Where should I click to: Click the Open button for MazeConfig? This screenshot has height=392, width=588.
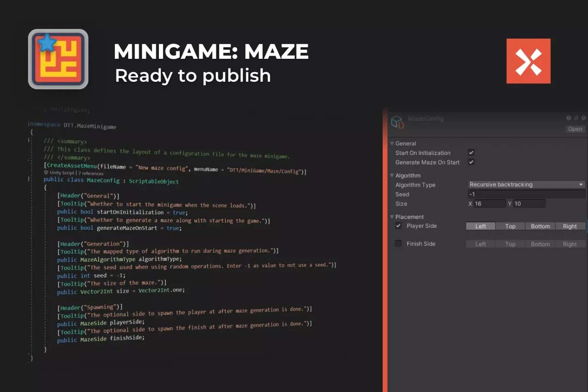[x=575, y=129]
